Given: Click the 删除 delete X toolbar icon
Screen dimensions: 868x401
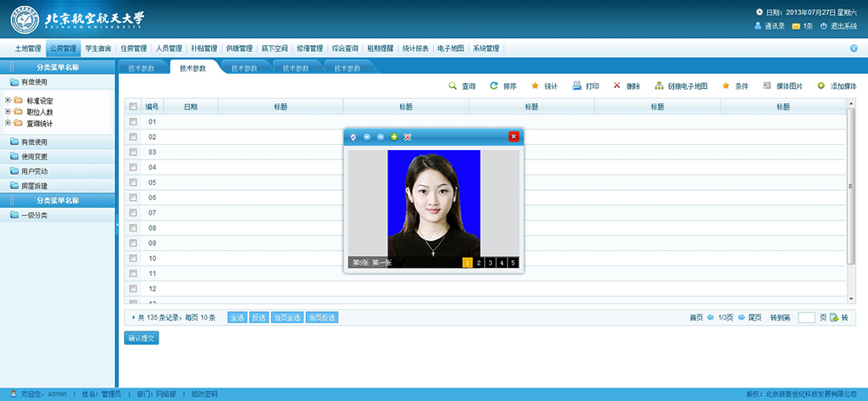Looking at the screenshot, I should click(x=617, y=86).
